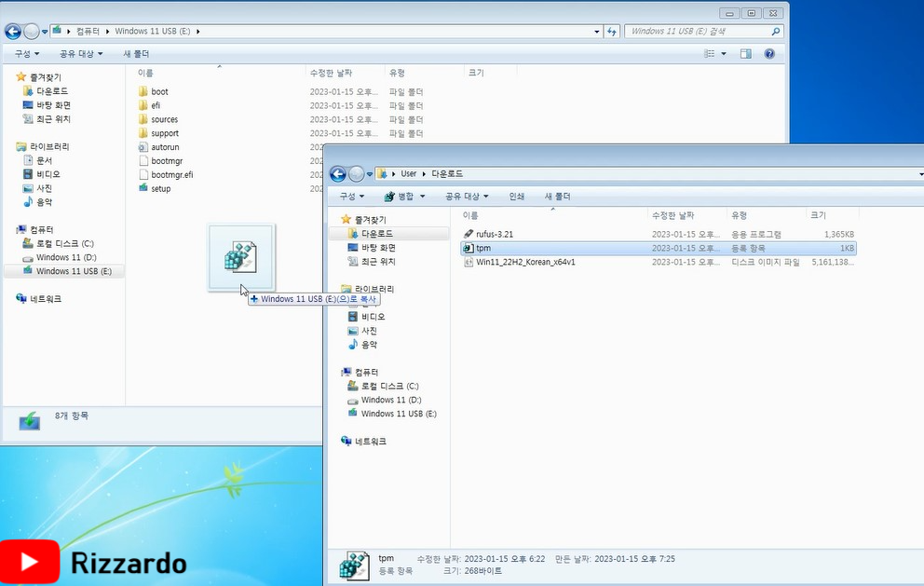Open 공유 대상 menu in Downloads window
Screen dimensions: 924x586
point(467,197)
